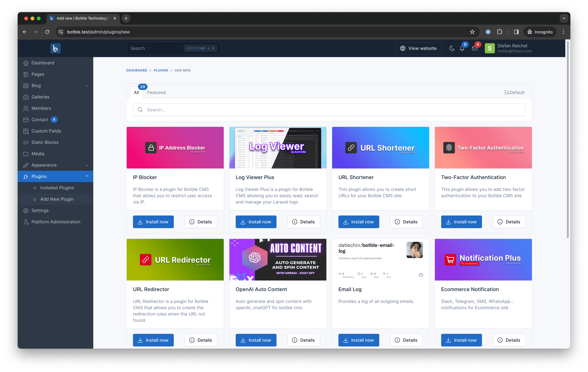This screenshot has width=588, height=372.
Task: Open Media in the sidebar
Action: pyautogui.click(x=55, y=154)
